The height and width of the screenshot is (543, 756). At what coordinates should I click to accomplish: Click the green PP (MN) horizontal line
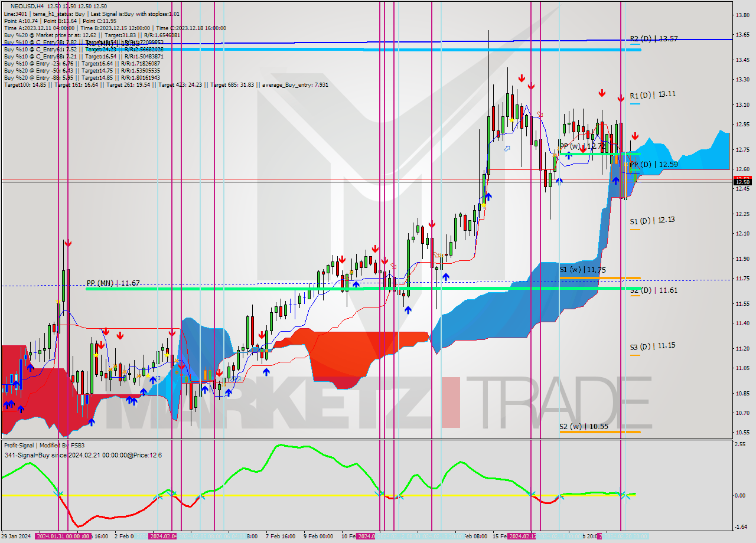point(363,289)
